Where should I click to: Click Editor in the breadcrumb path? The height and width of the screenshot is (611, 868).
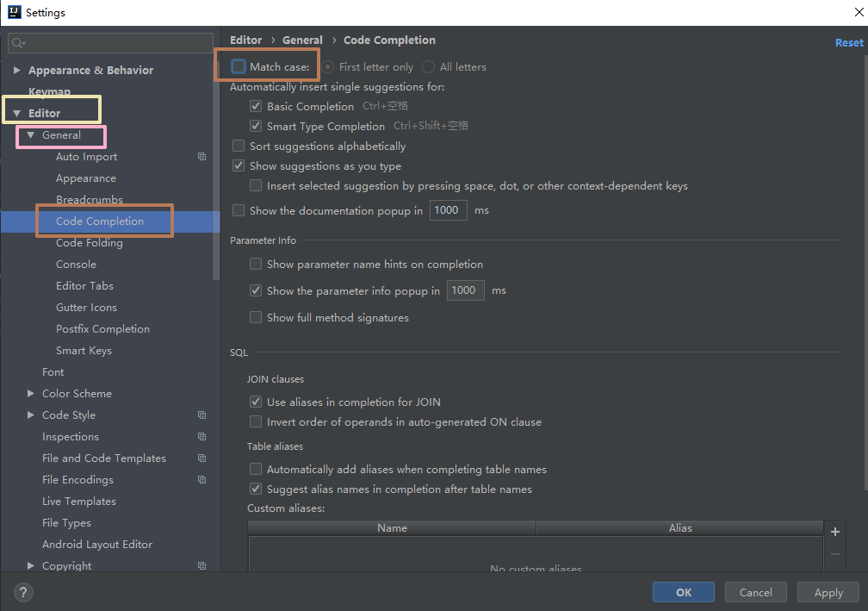coord(245,40)
